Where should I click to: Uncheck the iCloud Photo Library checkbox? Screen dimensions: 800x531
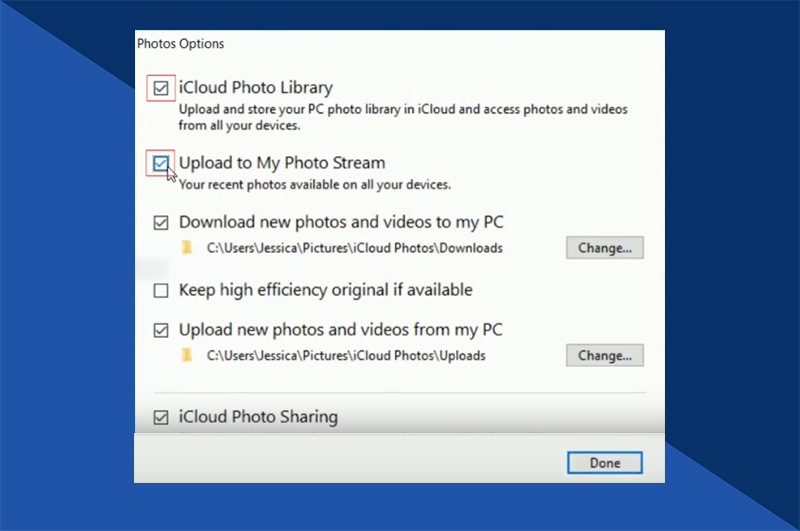(161, 88)
